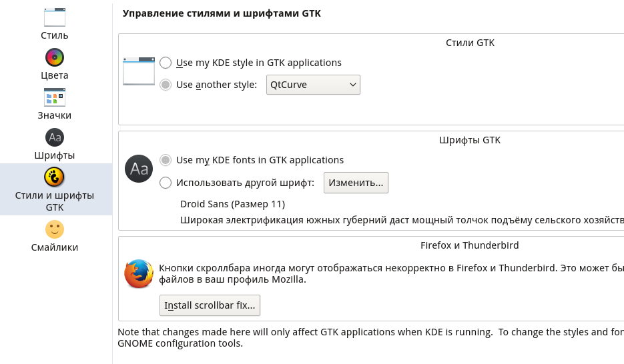Open the Emoticons (Смайлики) smiley icon
This screenshot has height=364, width=624.
point(55,229)
